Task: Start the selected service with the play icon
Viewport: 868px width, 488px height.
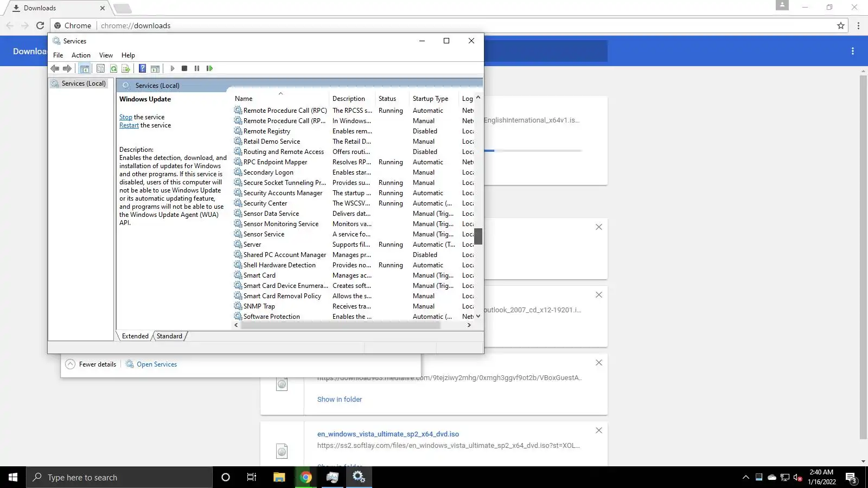Action: coord(172,68)
